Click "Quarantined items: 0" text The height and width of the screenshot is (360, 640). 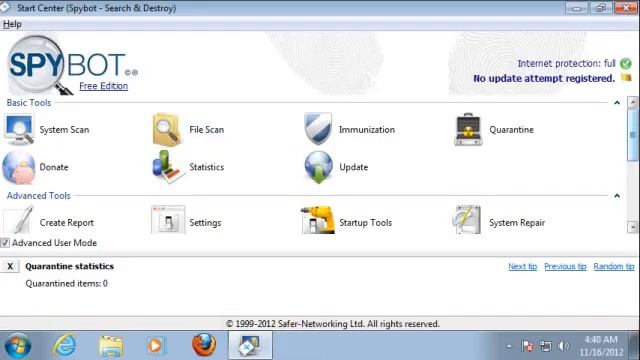click(x=67, y=284)
